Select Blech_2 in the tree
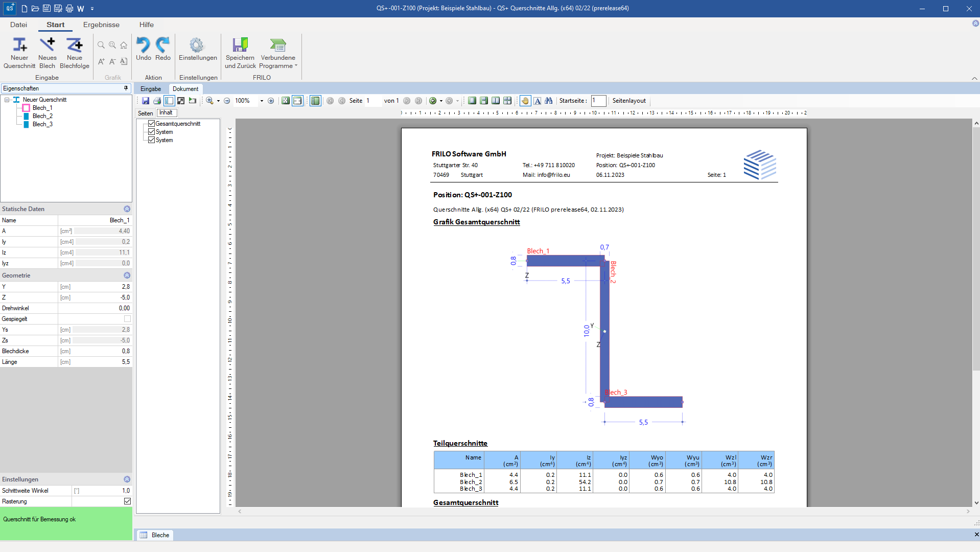 point(42,116)
